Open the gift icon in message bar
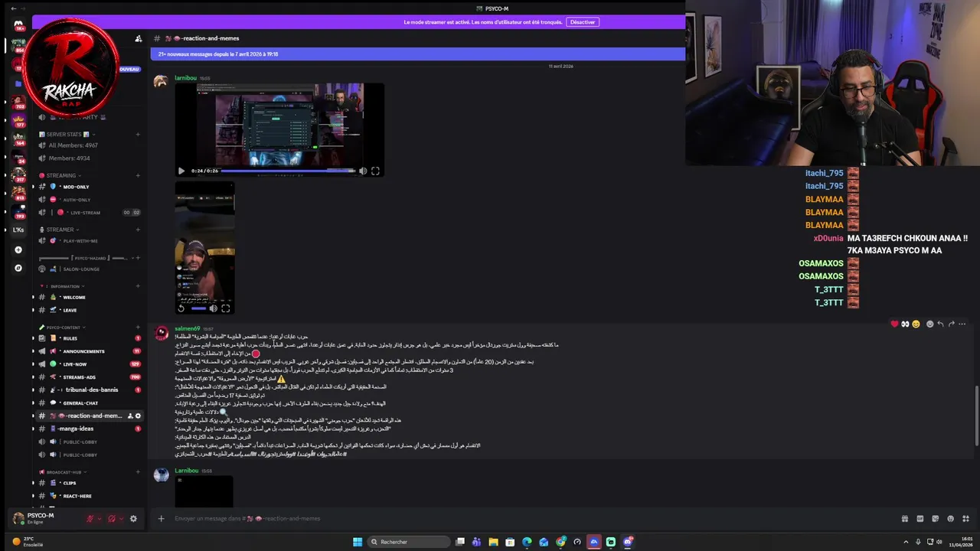This screenshot has width=980, height=551. (x=905, y=518)
